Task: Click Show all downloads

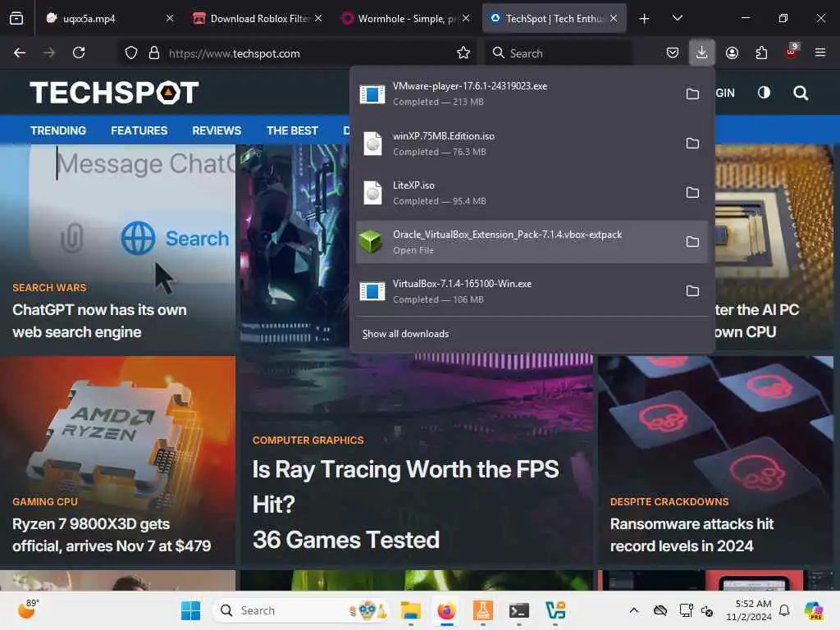Action: (x=405, y=334)
